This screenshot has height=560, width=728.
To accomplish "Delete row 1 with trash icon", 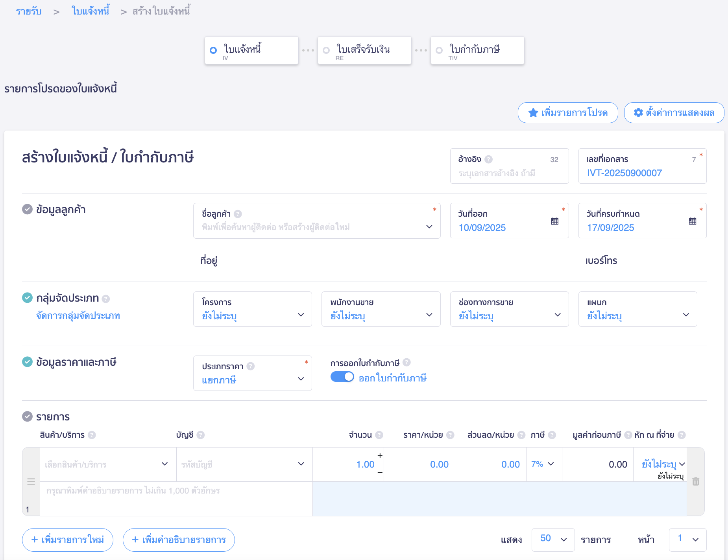I will point(696,481).
